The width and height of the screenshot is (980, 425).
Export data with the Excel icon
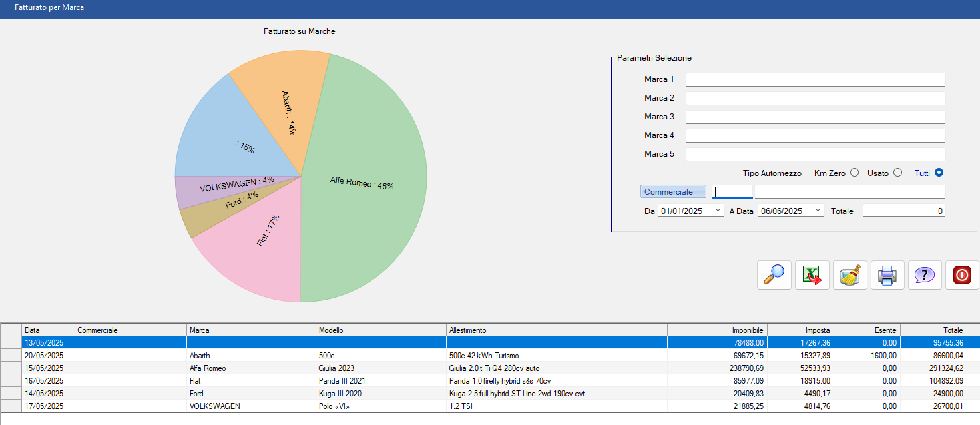pos(812,275)
